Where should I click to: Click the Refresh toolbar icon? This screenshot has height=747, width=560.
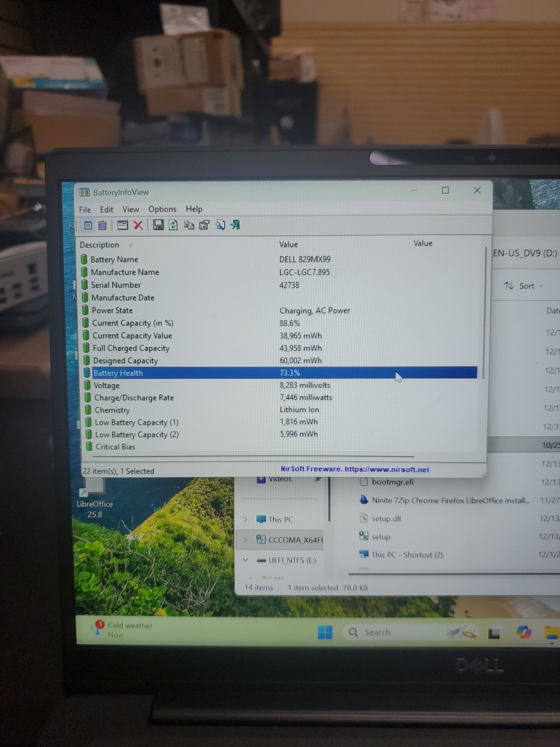coord(173,225)
